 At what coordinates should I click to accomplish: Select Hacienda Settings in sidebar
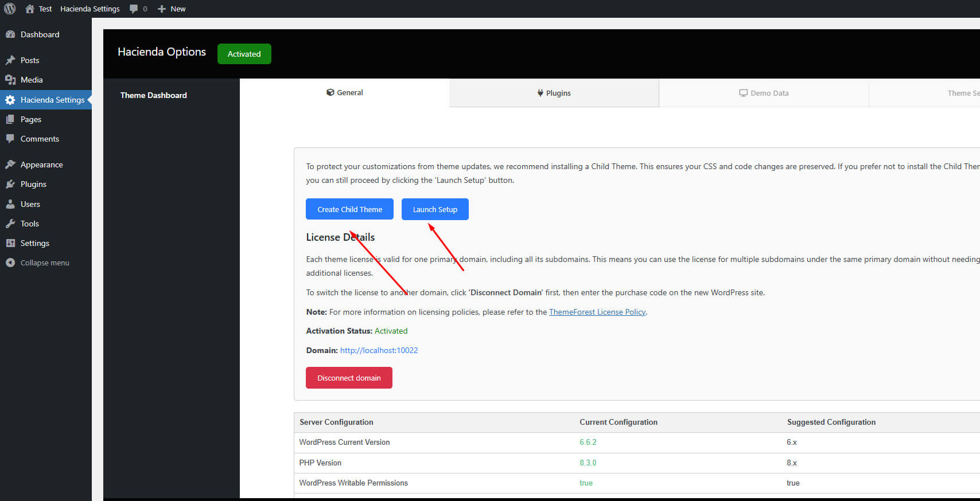46,100
